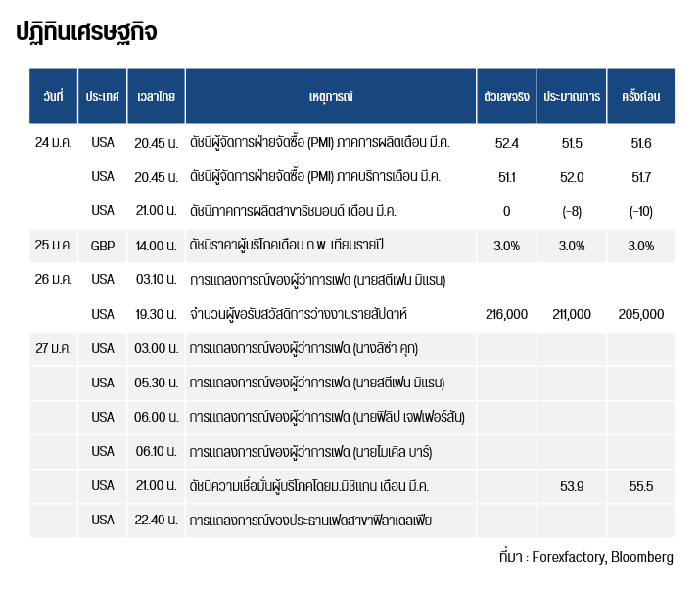Screen dimensions: 700x589
Task: Select the 19.30 น. time cell
Action: [x=156, y=314]
